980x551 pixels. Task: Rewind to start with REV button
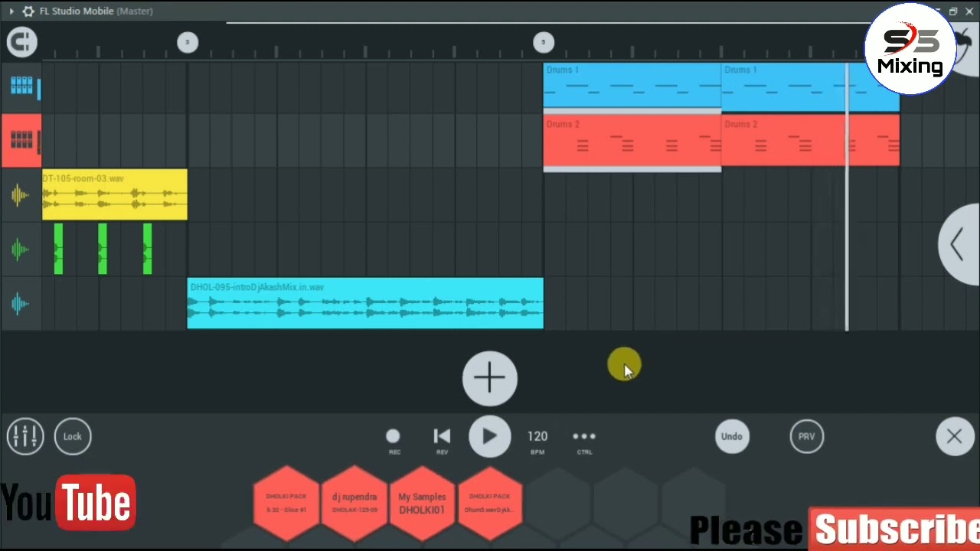(x=442, y=440)
